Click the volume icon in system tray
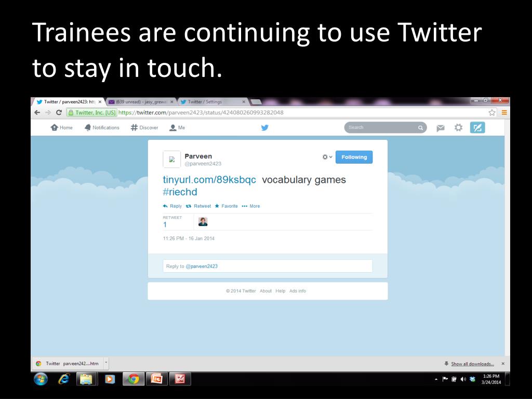The image size is (532, 399). coord(463,379)
